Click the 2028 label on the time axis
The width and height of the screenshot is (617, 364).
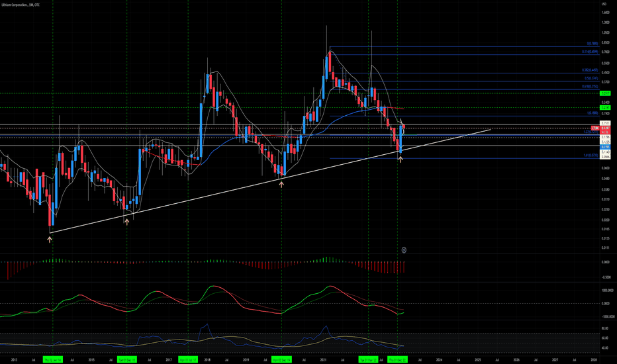pyautogui.click(x=594, y=359)
